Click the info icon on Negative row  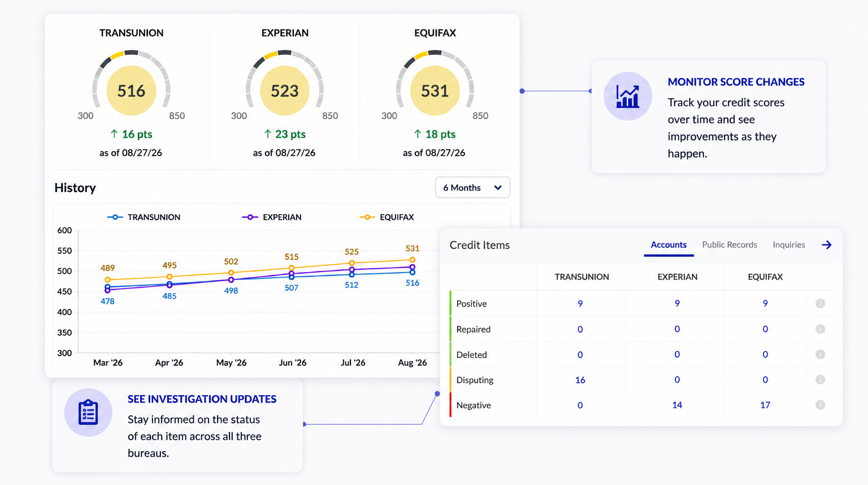pos(821,405)
